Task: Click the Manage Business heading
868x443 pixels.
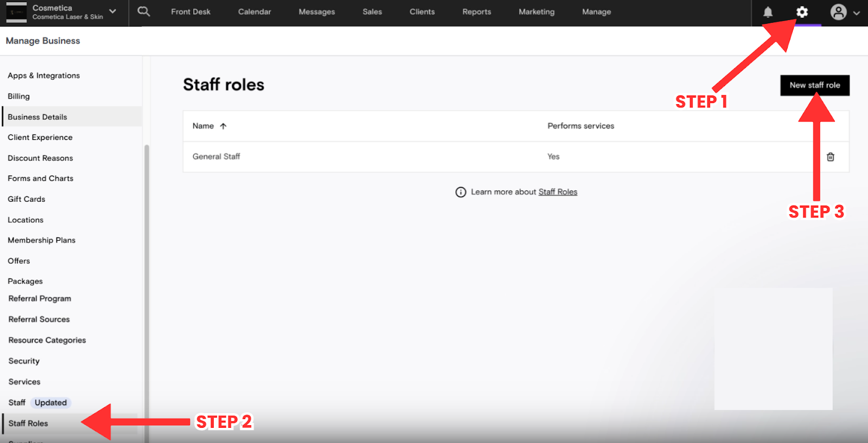Action: tap(43, 41)
